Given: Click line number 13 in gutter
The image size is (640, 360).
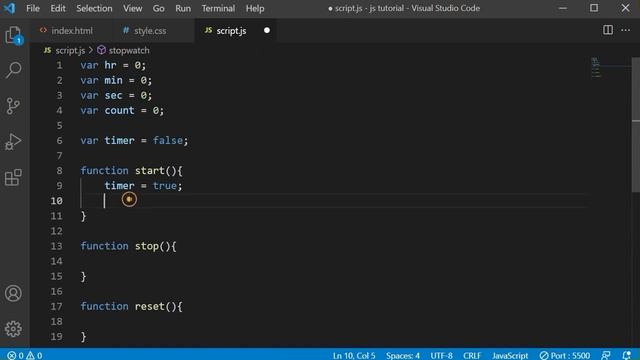Looking at the screenshot, I should [57, 246].
